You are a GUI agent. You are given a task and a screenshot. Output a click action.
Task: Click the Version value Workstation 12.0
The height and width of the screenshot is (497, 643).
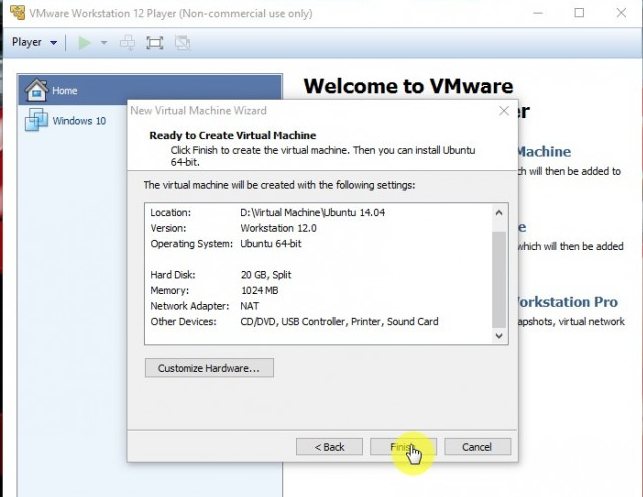click(x=278, y=228)
